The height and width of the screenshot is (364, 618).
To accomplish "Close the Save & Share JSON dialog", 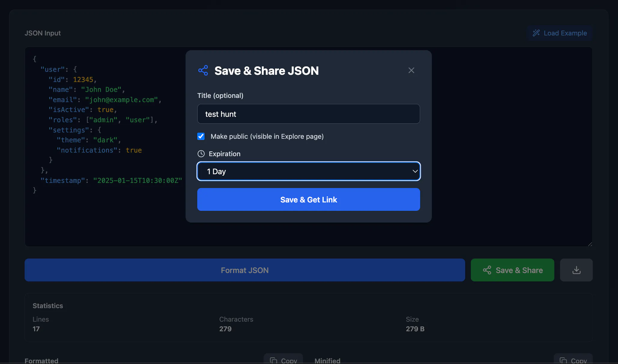I will pos(411,70).
